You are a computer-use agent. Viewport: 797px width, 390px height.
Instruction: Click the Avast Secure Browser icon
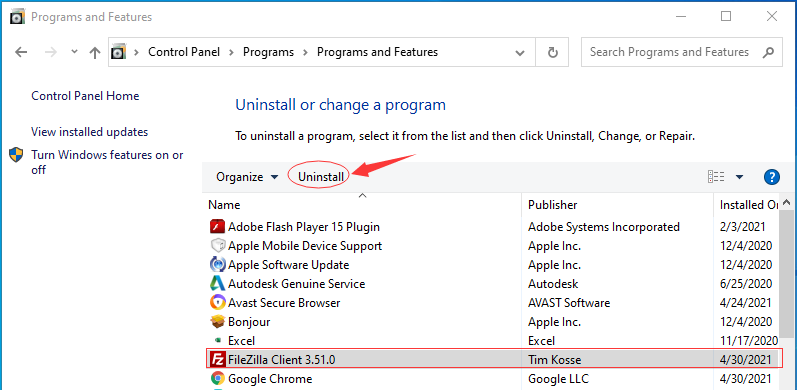[218, 303]
